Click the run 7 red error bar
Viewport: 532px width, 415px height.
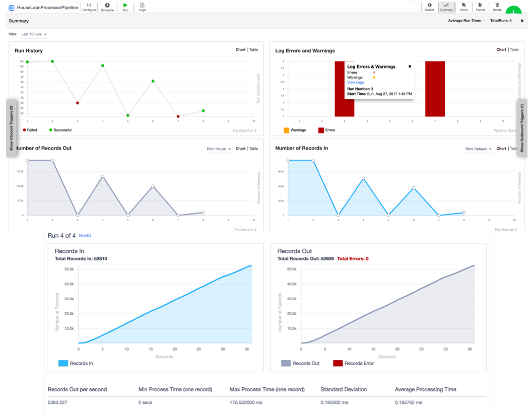[435, 89]
